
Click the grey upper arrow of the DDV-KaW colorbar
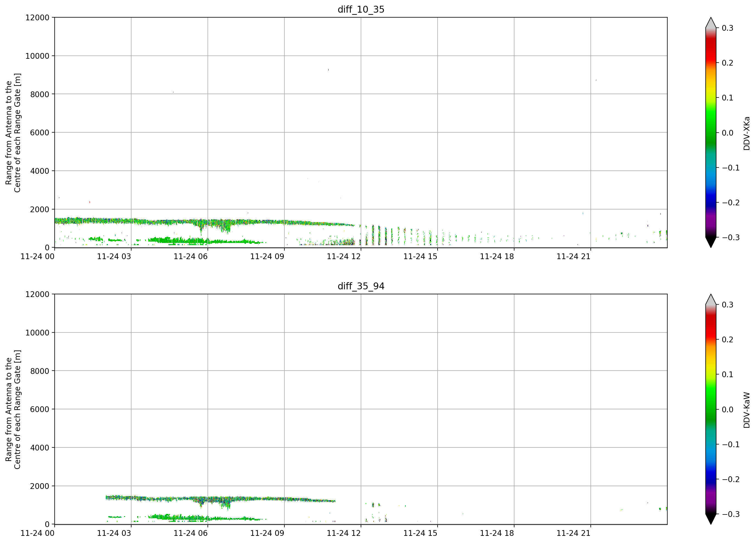click(711, 299)
